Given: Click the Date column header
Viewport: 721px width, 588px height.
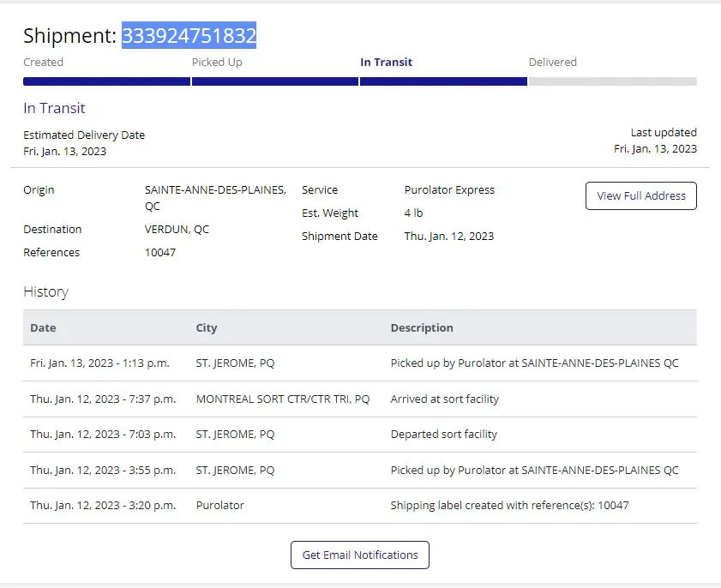Looking at the screenshot, I should 43,327.
